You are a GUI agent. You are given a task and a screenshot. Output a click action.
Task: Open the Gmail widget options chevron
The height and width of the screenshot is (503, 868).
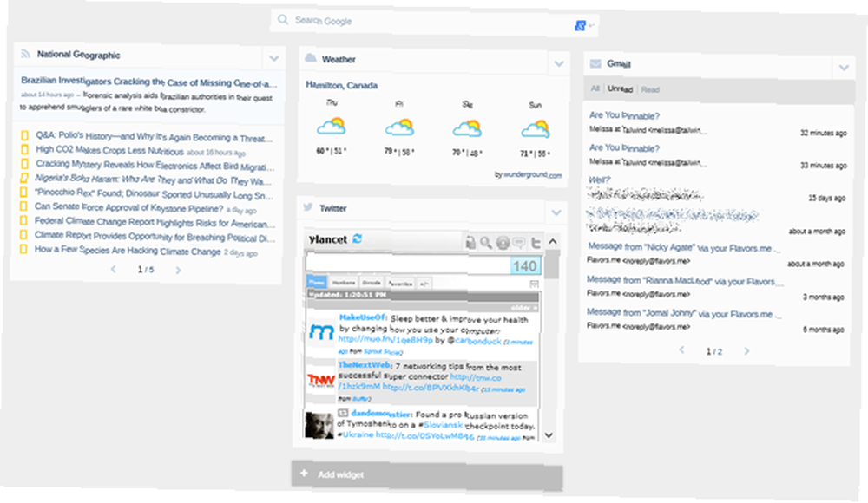(x=844, y=68)
